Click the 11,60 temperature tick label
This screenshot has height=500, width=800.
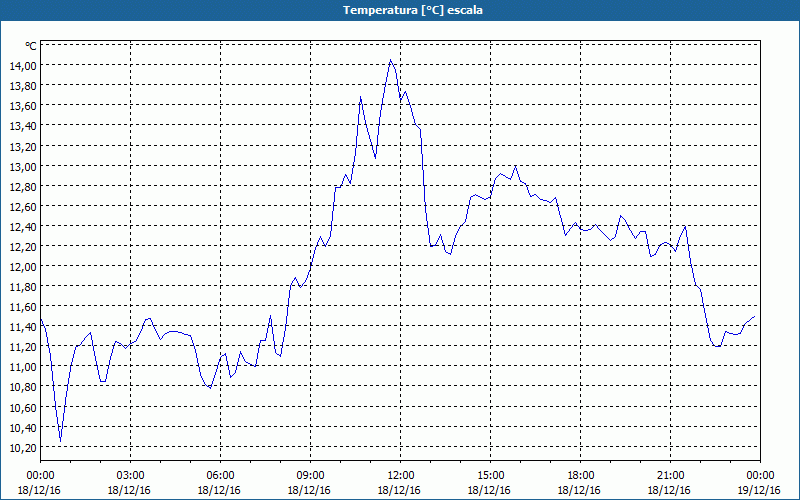click(22, 307)
